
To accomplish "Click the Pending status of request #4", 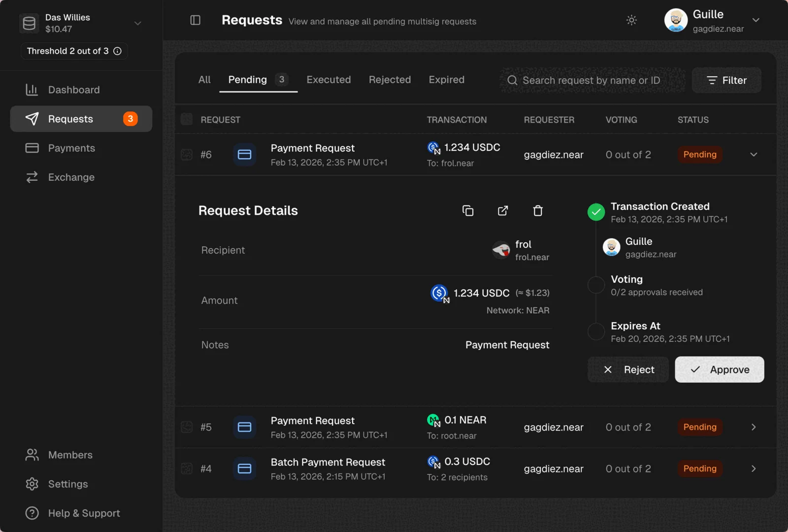I will tap(700, 468).
